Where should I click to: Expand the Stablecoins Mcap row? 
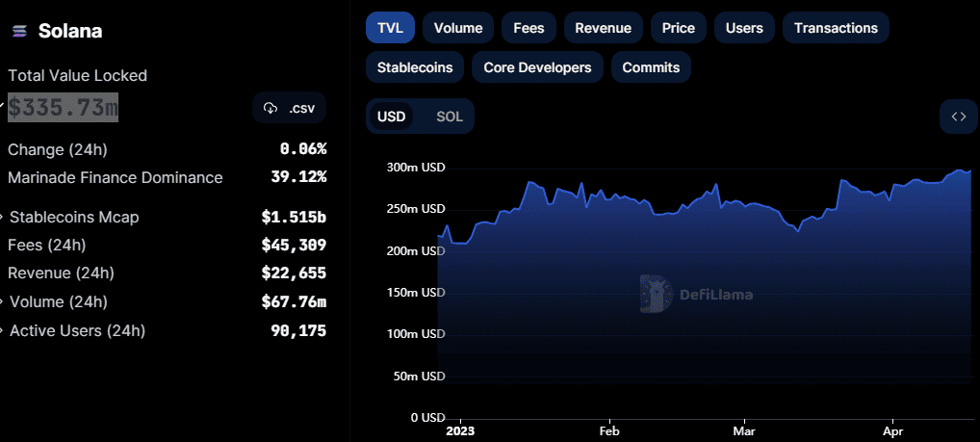[x=3, y=218]
